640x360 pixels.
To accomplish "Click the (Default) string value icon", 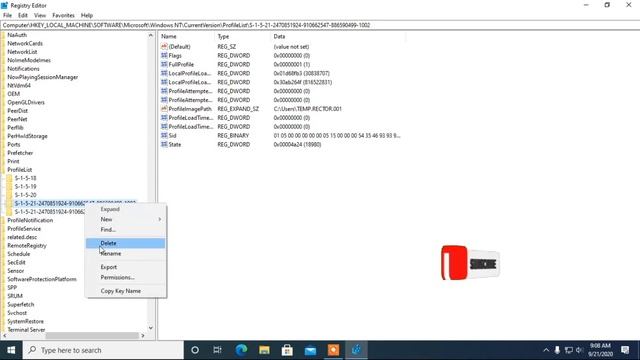I will pos(164,47).
